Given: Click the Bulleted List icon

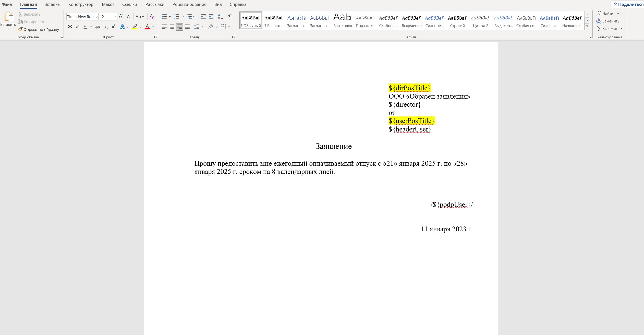Looking at the screenshot, I should click(164, 17).
